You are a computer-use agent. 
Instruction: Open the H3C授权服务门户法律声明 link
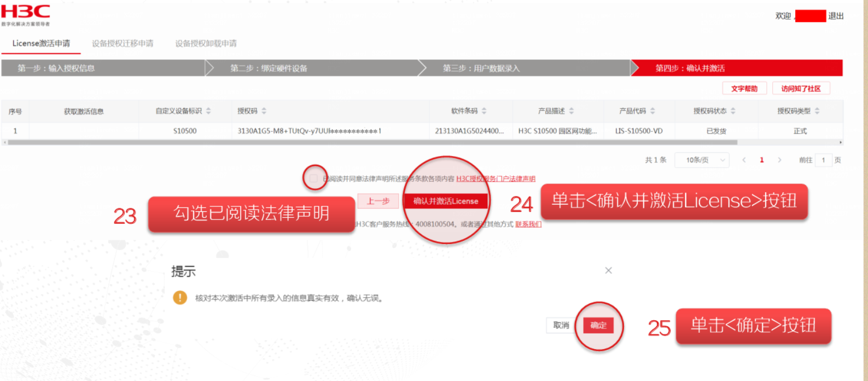pyautogui.click(x=496, y=178)
